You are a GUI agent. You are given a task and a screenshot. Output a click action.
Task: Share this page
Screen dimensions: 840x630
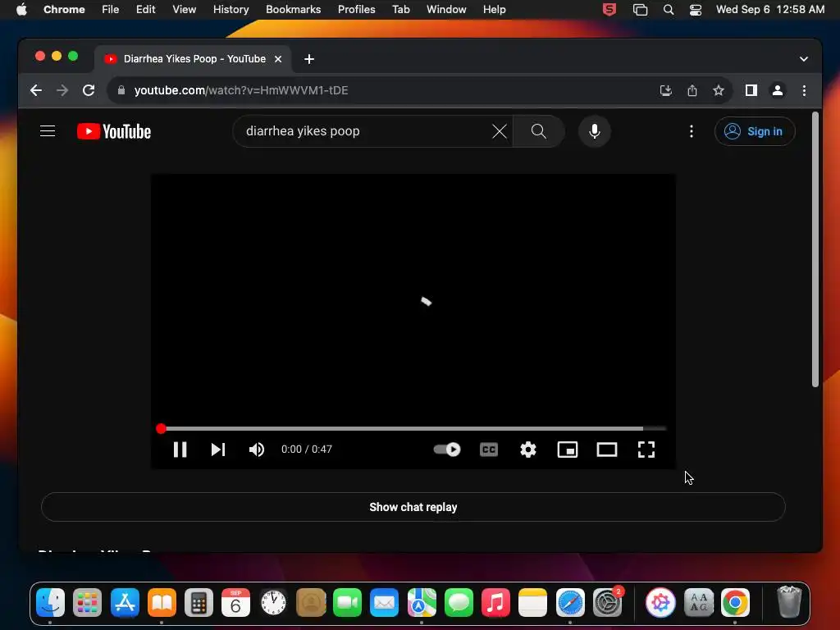point(692,90)
